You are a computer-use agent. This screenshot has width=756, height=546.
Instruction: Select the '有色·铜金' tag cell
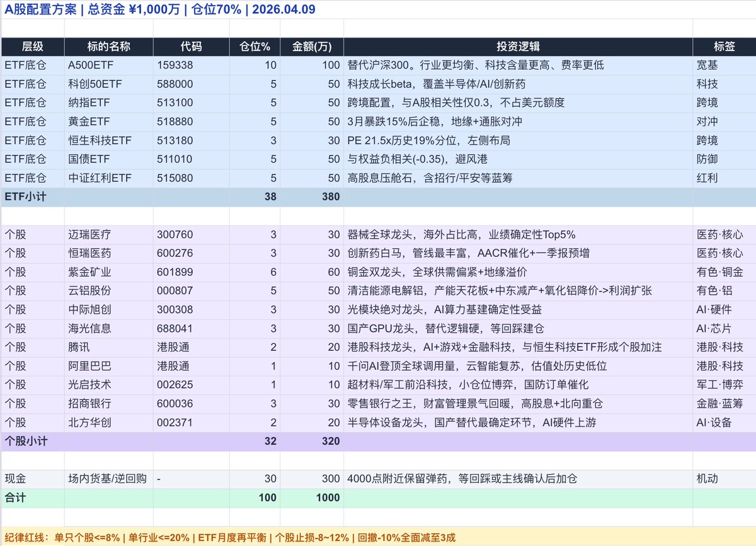pyautogui.click(x=724, y=272)
